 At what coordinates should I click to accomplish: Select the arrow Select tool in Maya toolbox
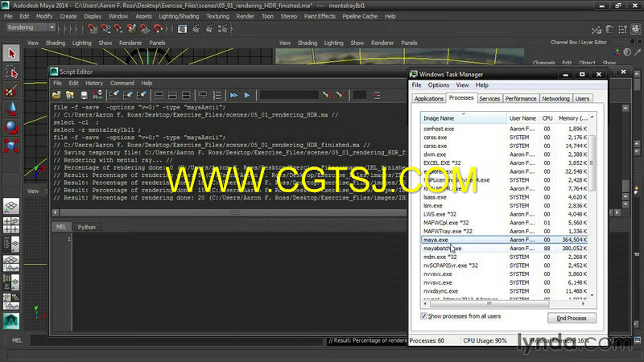(11, 53)
